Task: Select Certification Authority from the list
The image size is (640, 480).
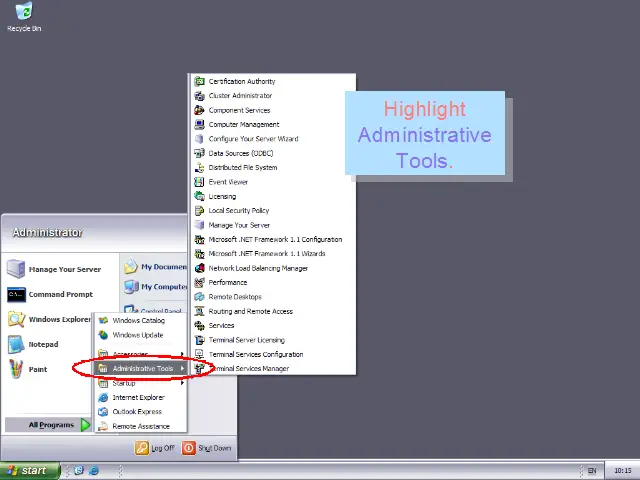Action: pyautogui.click(x=241, y=81)
